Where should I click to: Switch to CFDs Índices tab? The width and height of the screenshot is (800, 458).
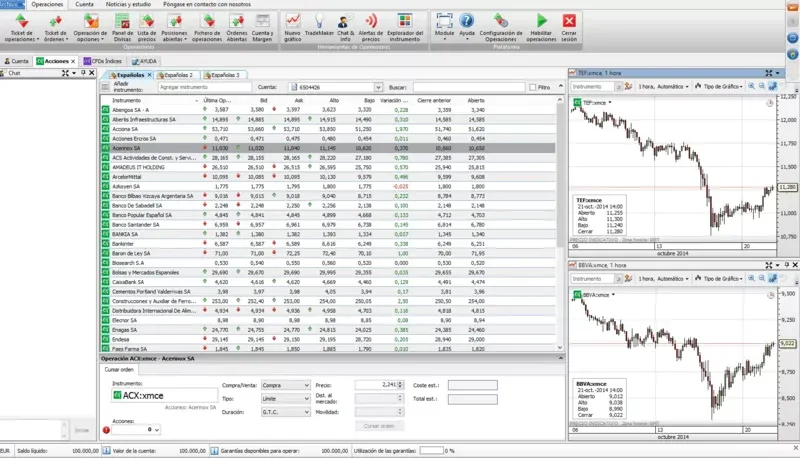103,61
